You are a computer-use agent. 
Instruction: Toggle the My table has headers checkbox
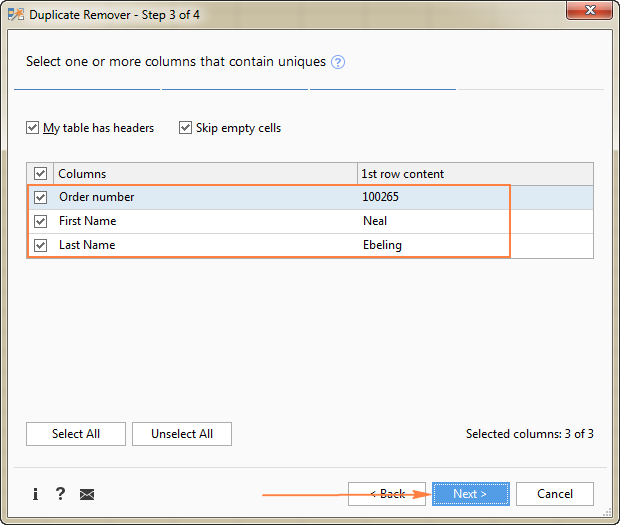[x=33, y=128]
